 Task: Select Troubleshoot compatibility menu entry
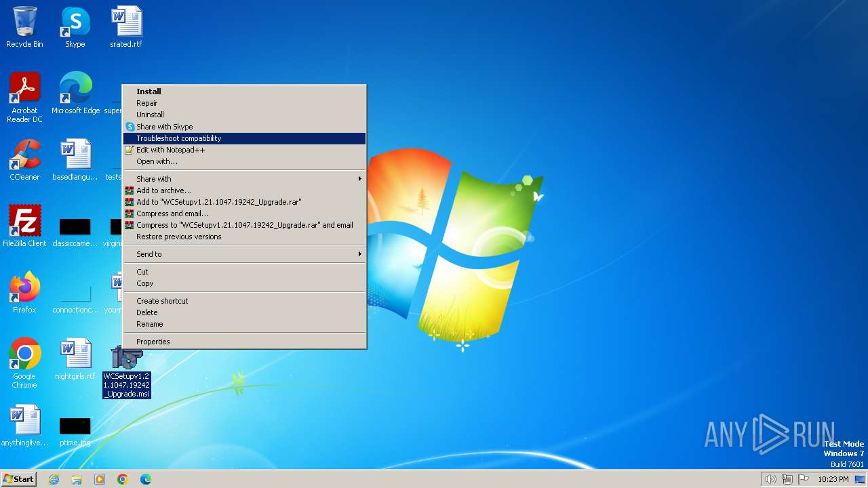244,138
